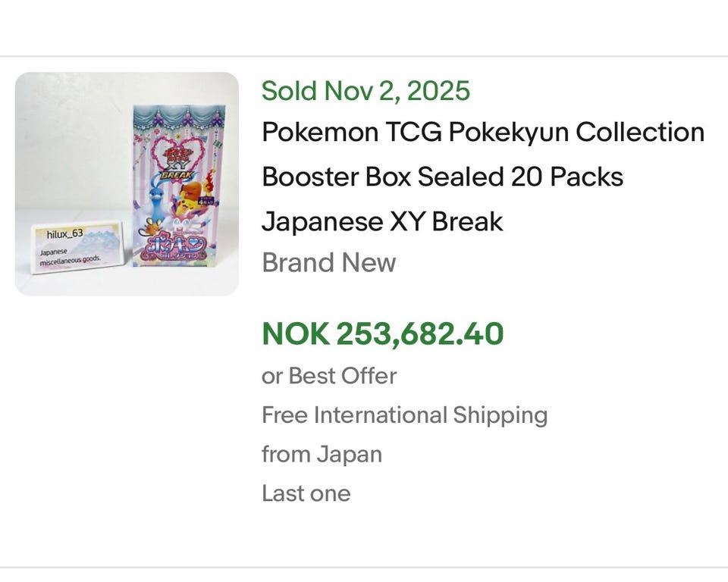The width and height of the screenshot is (728, 582).
Task: Click 'Free International Shipping' text
Action: click(x=404, y=415)
